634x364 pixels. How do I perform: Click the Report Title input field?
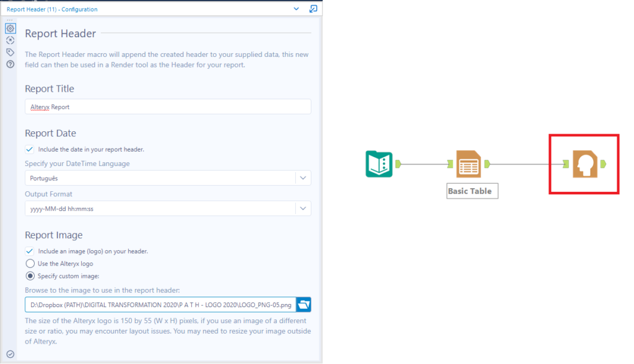point(168,106)
